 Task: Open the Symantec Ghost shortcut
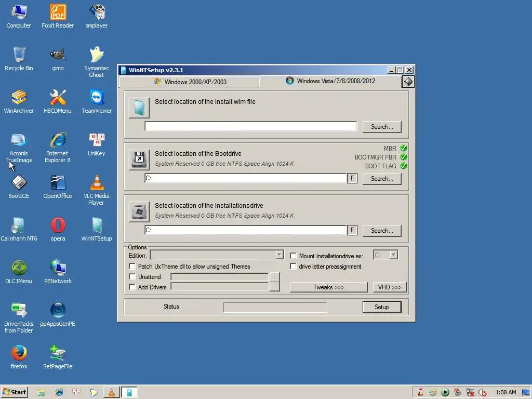click(x=97, y=62)
